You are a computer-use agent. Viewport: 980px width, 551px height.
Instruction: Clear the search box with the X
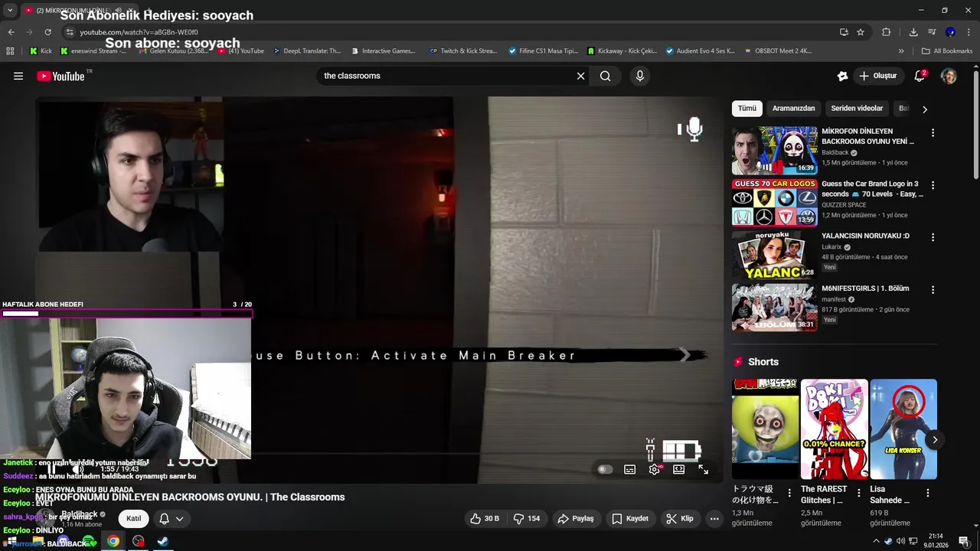tap(580, 76)
